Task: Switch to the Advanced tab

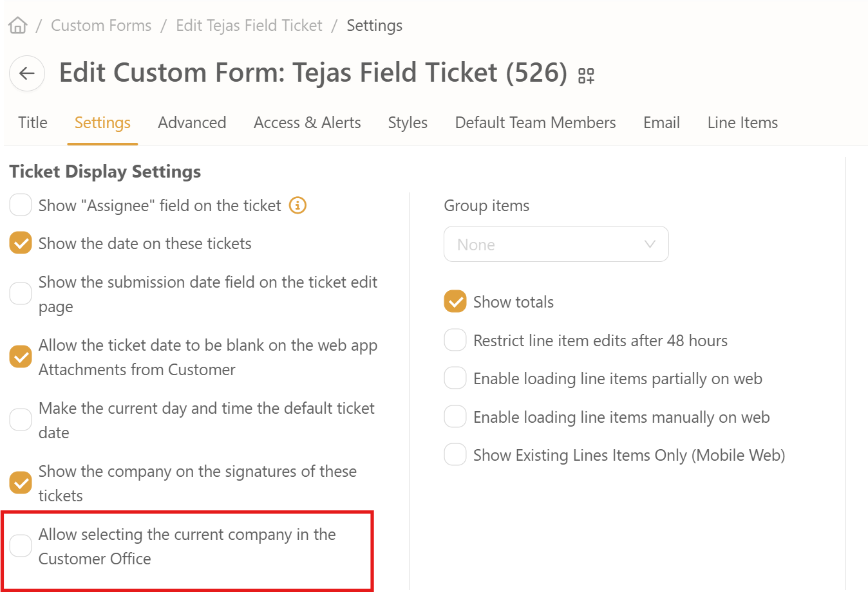Action: click(192, 123)
